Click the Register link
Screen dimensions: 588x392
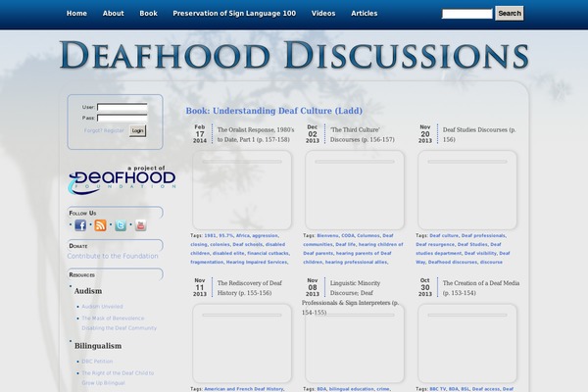tap(114, 130)
